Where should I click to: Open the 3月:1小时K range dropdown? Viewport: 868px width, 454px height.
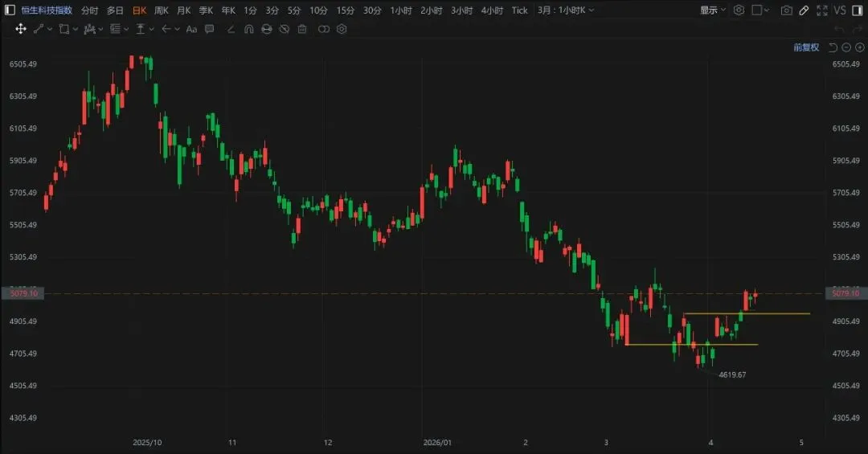pyautogui.click(x=565, y=10)
